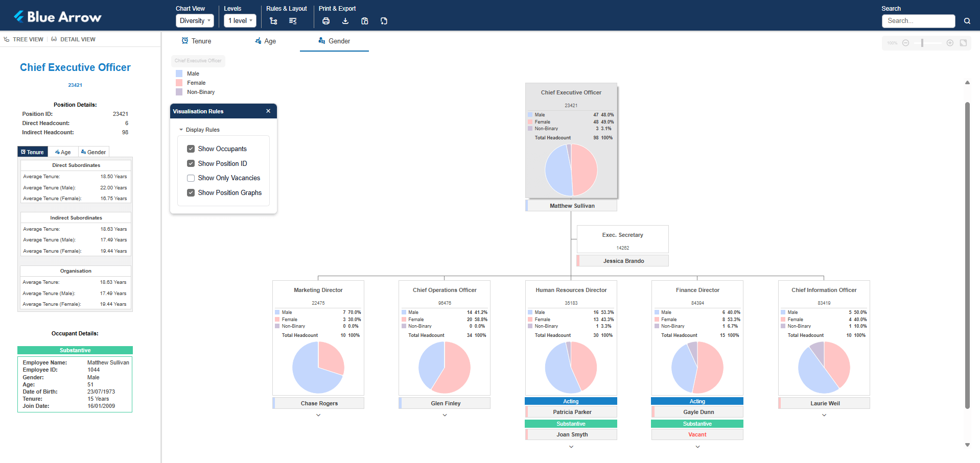Uncheck the Show Occupants checkbox
The image size is (980, 463).
click(x=191, y=149)
